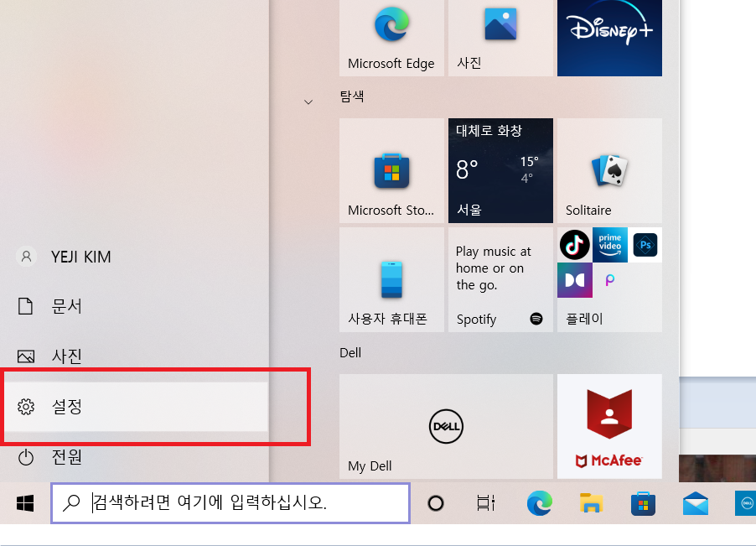Open Mail from the taskbar
756x546 pixels.
click(696, 503)
